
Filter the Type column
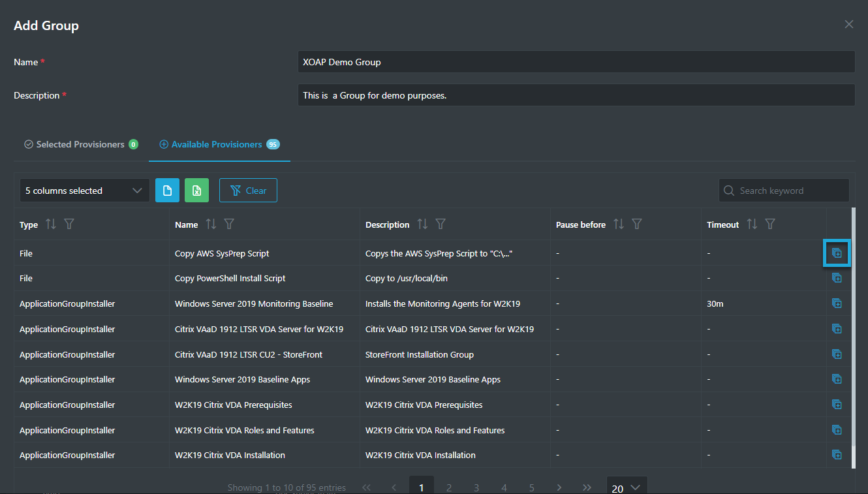[x=69, y=224]
